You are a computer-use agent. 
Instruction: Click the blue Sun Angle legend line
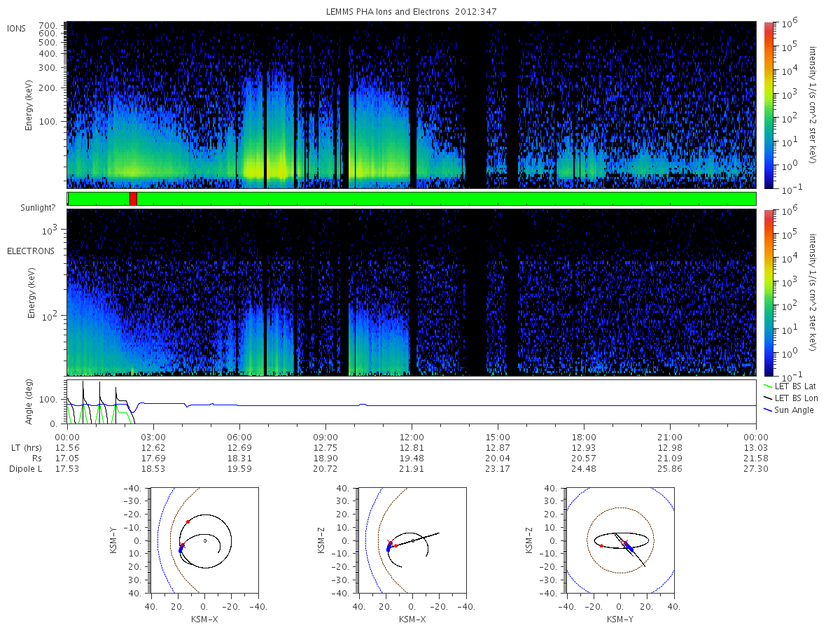(x=769, y=409)
